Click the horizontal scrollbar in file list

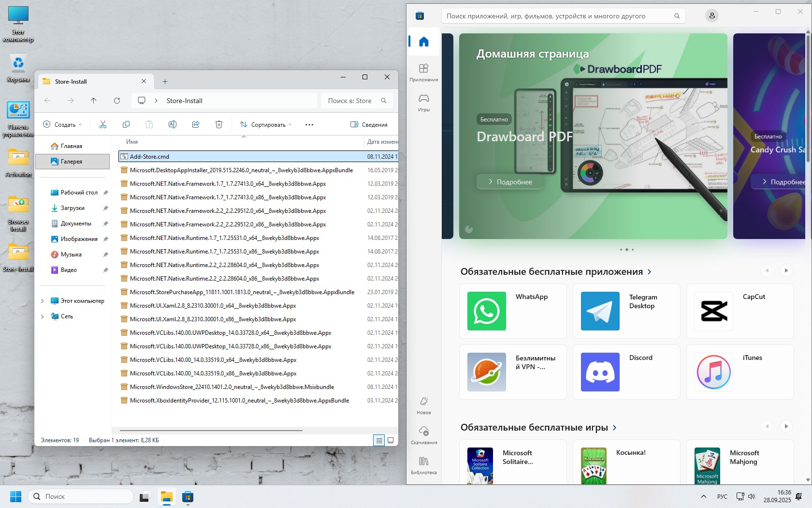point(211,430)
